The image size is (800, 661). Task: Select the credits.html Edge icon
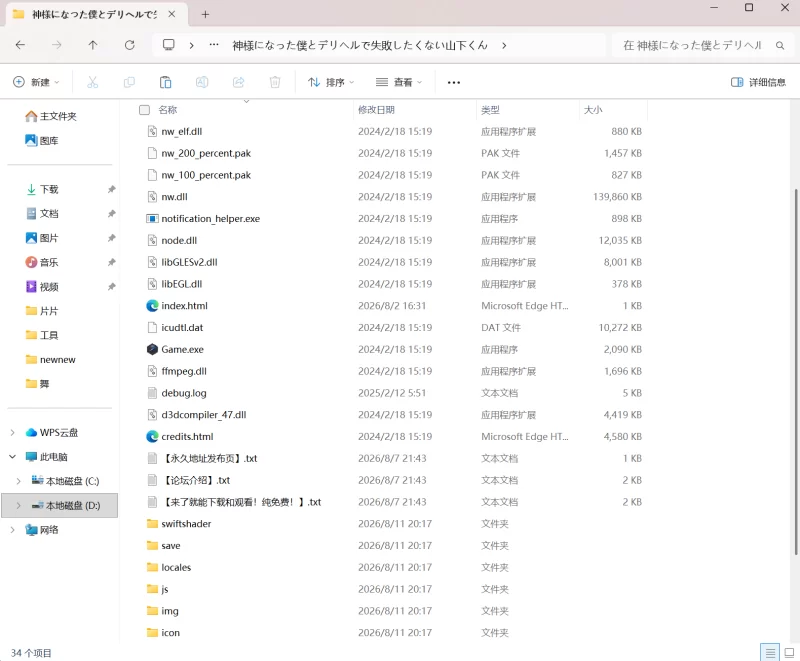pyautogui.click(x=152, y=437)
